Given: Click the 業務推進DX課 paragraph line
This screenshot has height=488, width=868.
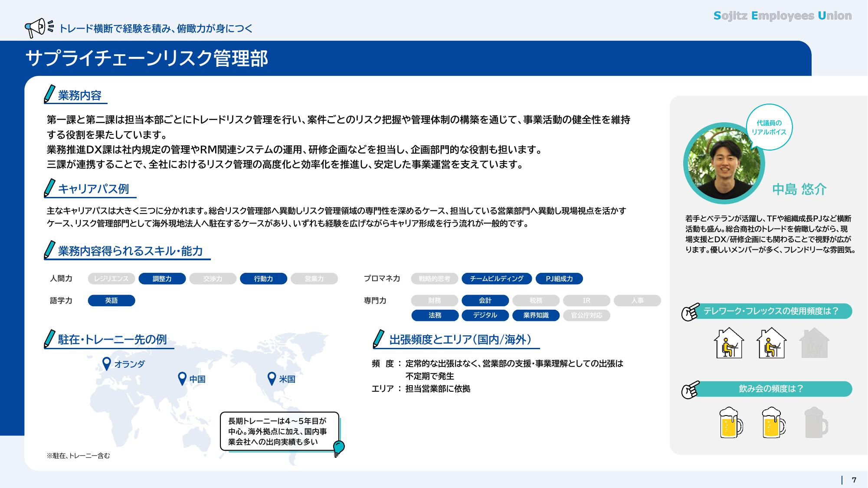Looking at the screenshot, I should (x=295, y=150).
